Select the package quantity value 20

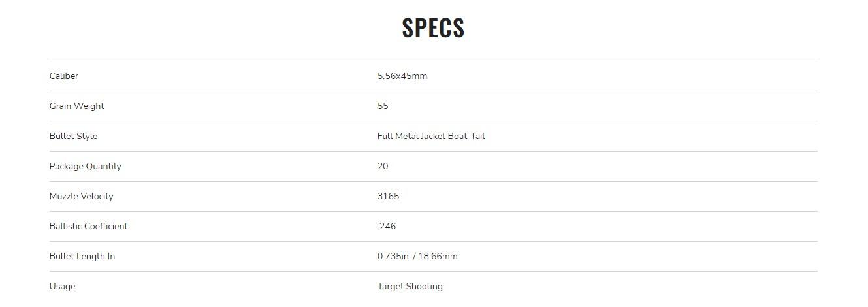(383, 166)
